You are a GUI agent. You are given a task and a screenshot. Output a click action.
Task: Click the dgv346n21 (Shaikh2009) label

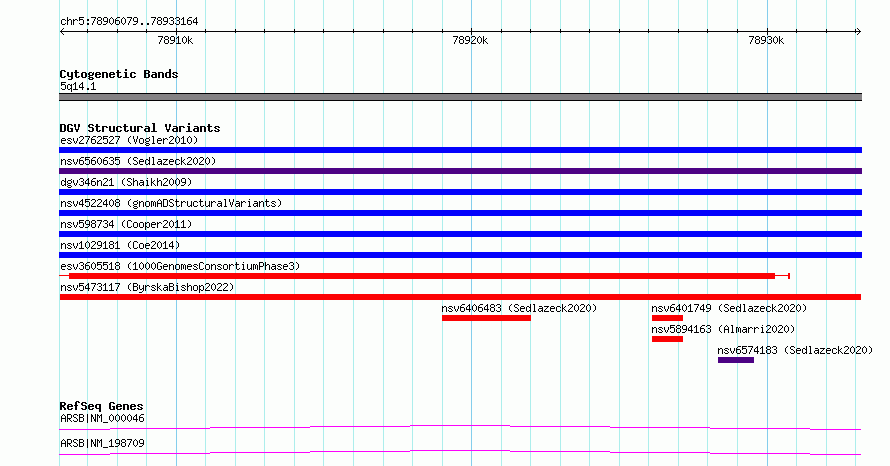point(126,182)
